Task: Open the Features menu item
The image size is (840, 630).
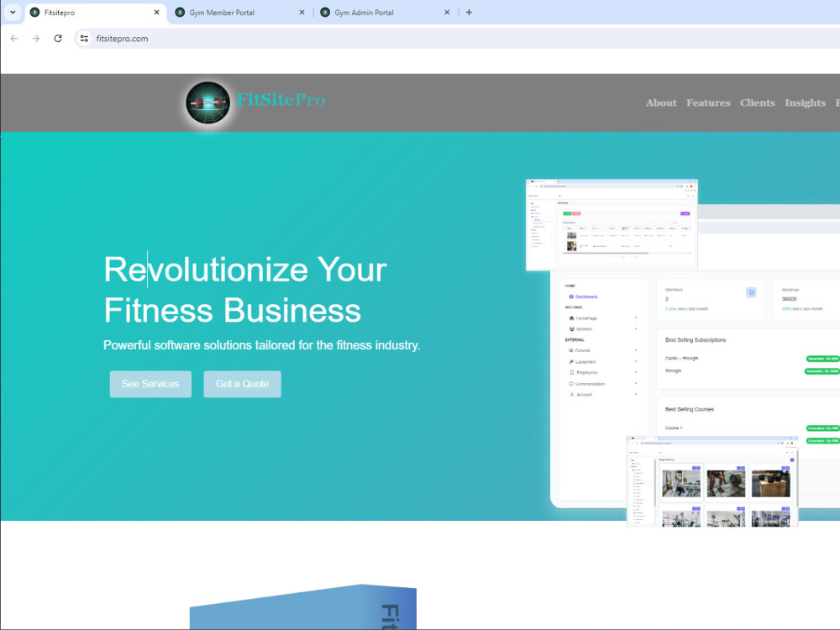Action: [708, 102]
